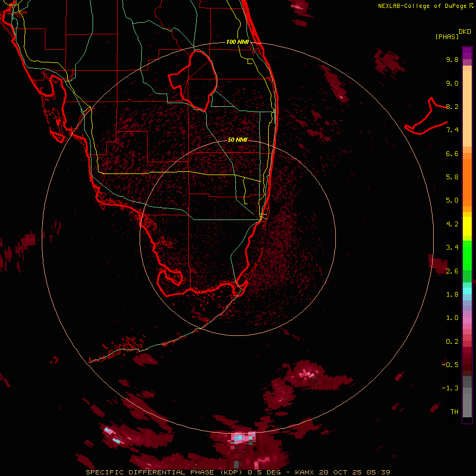
Task: Pick the cyan color bar segment
Action: [x=467, y=291]
